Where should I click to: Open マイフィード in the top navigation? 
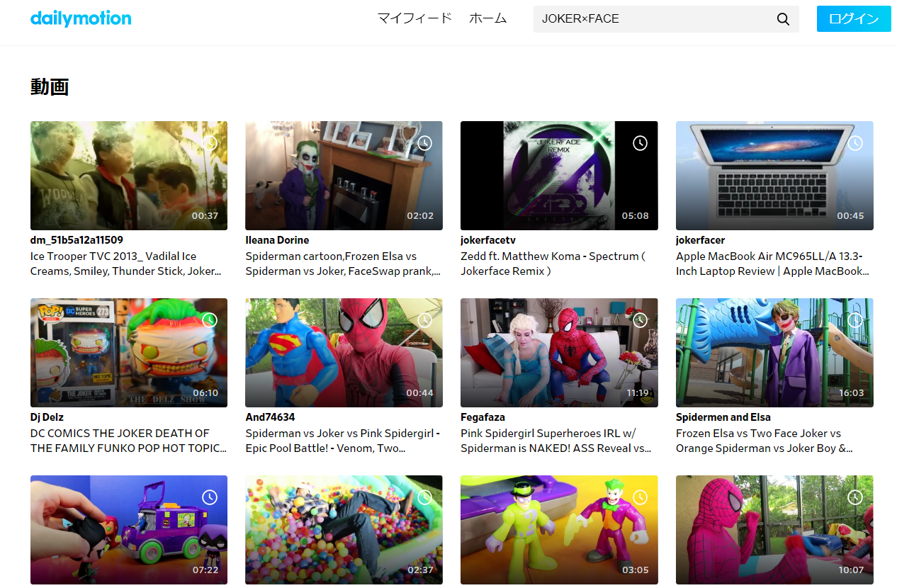(x=414, y=18)
